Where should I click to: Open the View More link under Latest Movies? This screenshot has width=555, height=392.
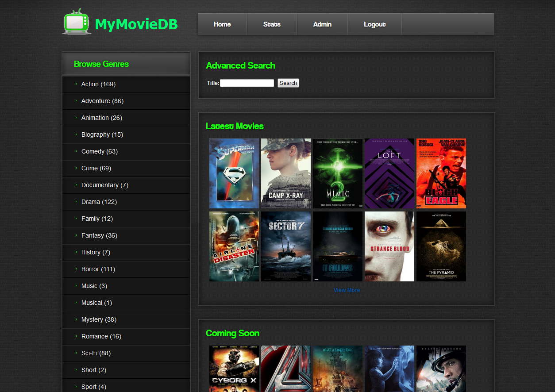pos(347,290)
